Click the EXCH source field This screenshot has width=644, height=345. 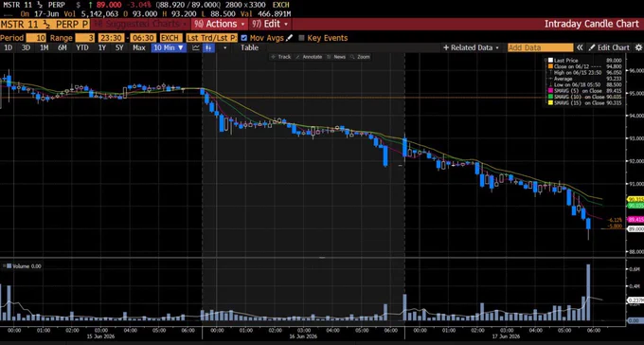pos(170,38)
